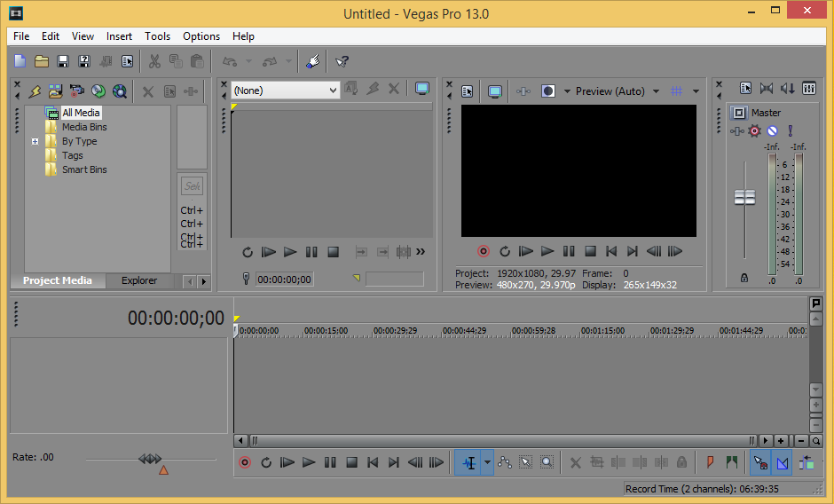Select the Zoom Edit tool magnifier
834x504 pixels.
[547, 462]
